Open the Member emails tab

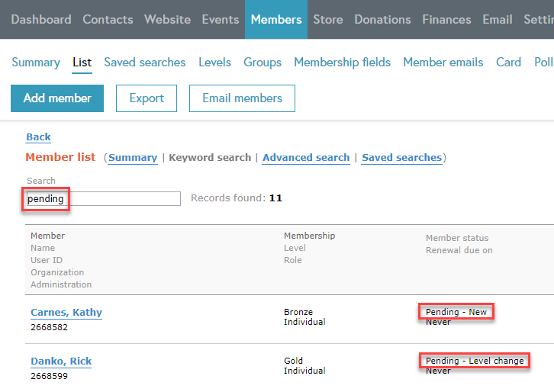443,63
